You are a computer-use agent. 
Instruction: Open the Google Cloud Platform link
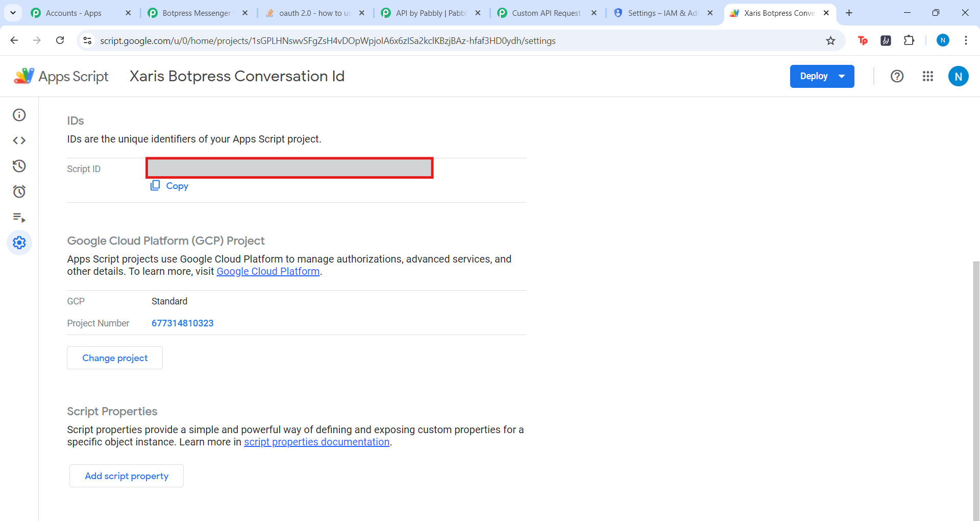point(268,271)
